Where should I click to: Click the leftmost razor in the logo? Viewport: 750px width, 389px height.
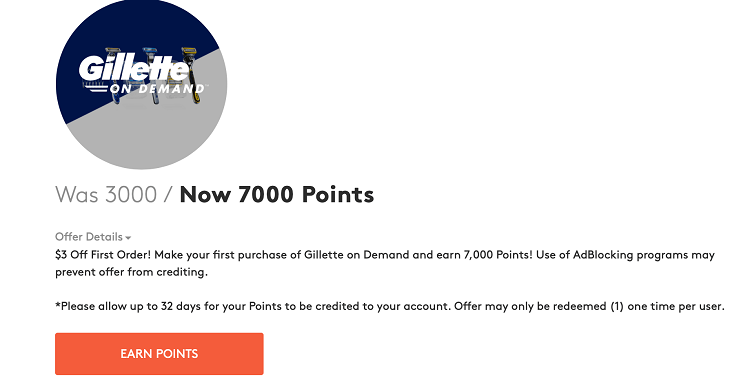[x=114, y=74]
